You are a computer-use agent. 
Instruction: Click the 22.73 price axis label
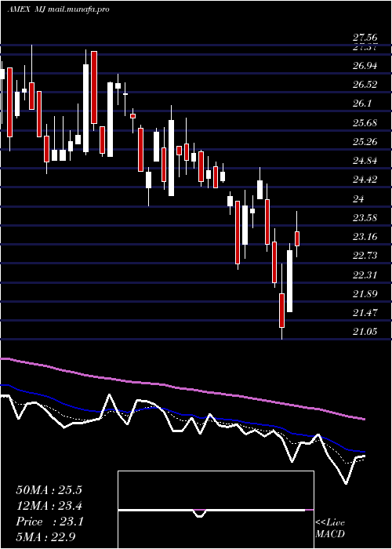(x=365, y=256)
